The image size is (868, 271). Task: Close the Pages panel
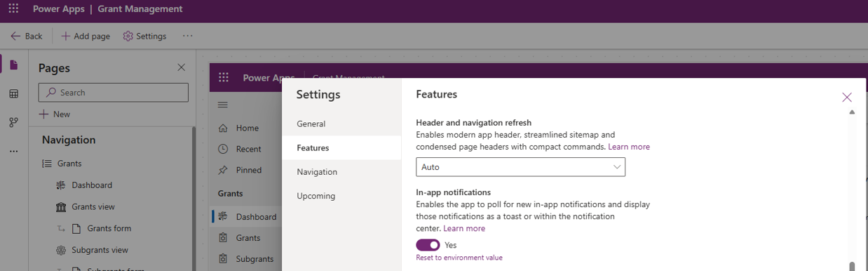[x=182, y=67]
